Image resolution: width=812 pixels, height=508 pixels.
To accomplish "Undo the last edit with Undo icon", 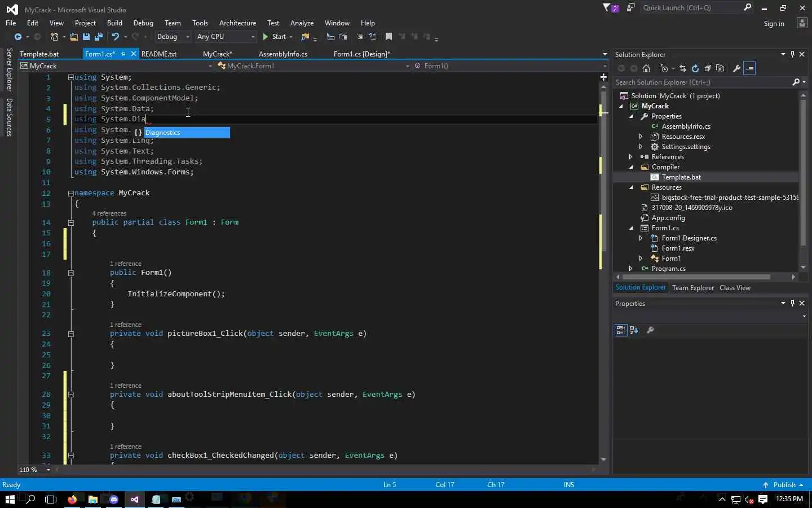I will pyautogui.click(x=116, y=37).
